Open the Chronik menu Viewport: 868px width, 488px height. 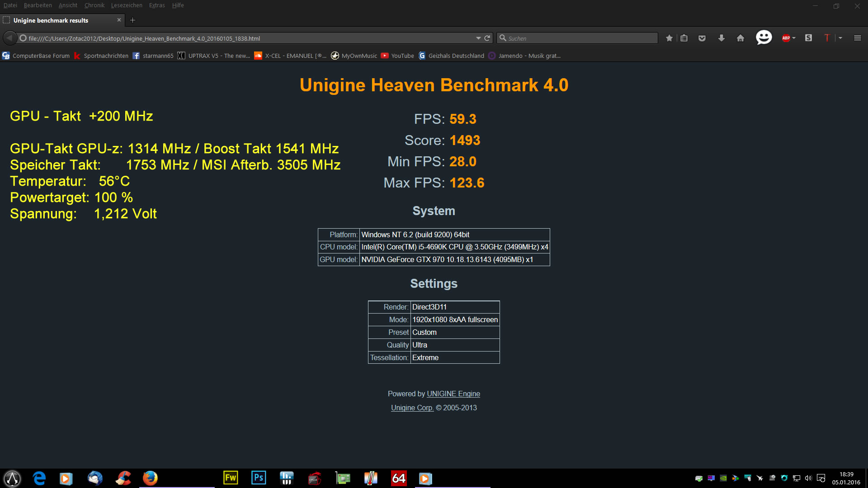point(94,5)
